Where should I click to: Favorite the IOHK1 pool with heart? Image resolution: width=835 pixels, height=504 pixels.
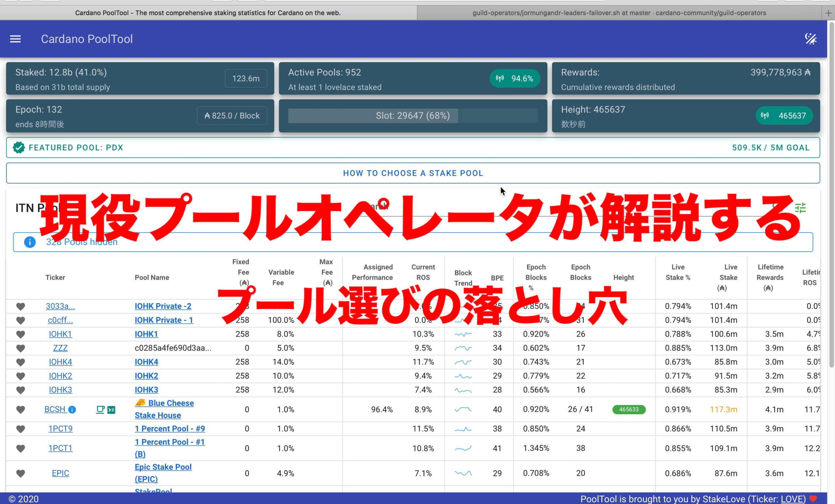click(21, 334)
